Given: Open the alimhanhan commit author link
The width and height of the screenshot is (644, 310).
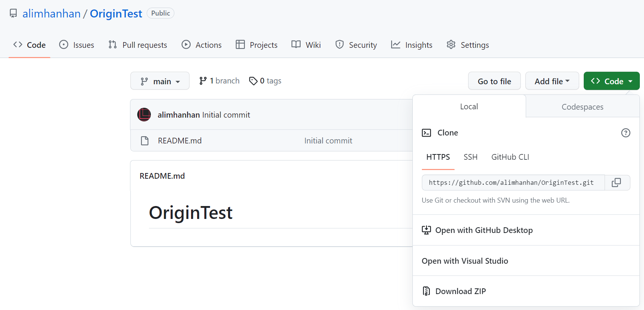Looking at the screenshot, I should pyautogui.click(x=179, y=115).
